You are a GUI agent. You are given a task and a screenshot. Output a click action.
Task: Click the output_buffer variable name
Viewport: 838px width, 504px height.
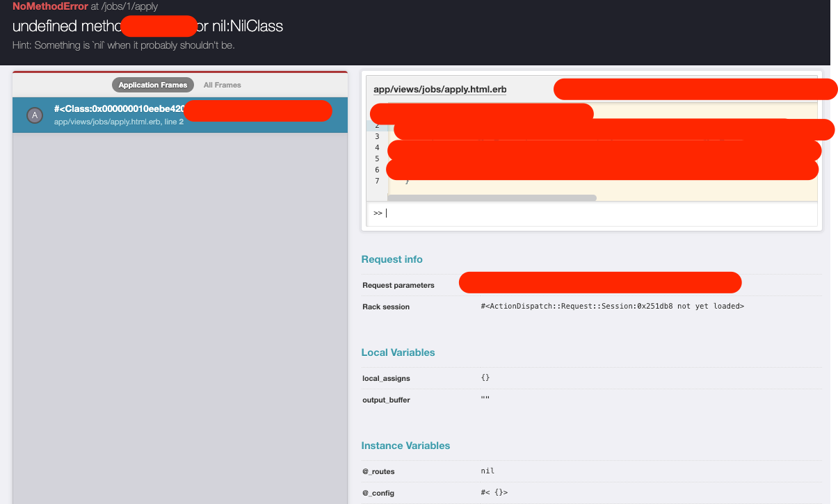pyautogui.click(x=386, y=400)
